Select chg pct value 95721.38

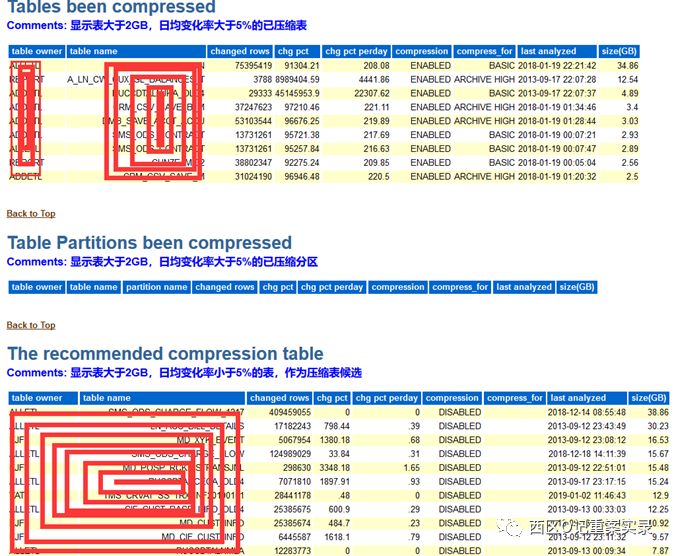pos(302,135)
